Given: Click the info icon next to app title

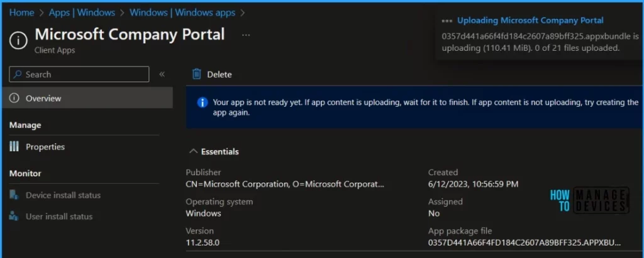Looking at the screenshot, I should pyautogui.click(x=18, y=41).
